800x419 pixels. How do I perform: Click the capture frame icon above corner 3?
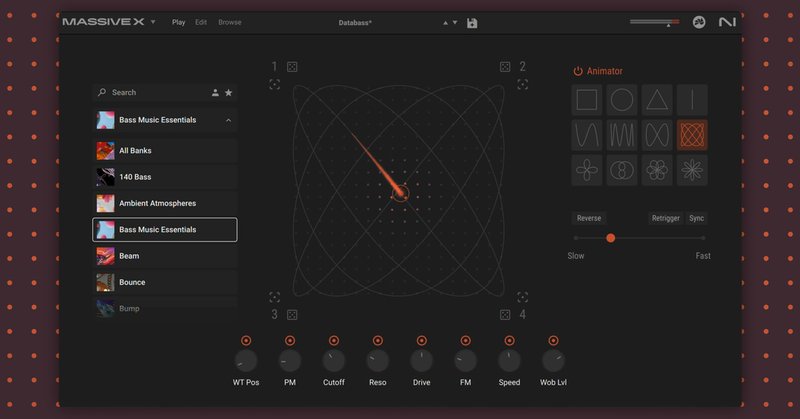point(274,297)
